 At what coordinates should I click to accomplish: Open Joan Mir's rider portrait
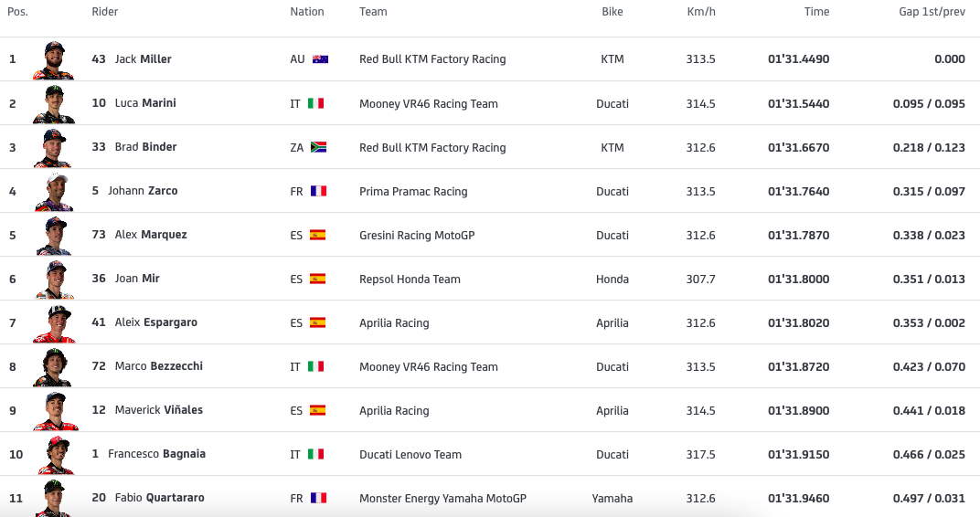(53, 280)
